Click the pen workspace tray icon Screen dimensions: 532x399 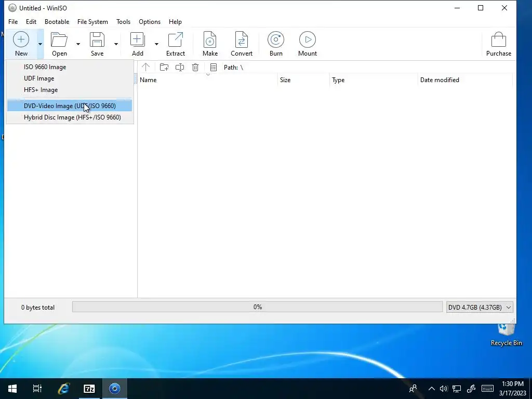click(x=471, y=389)
